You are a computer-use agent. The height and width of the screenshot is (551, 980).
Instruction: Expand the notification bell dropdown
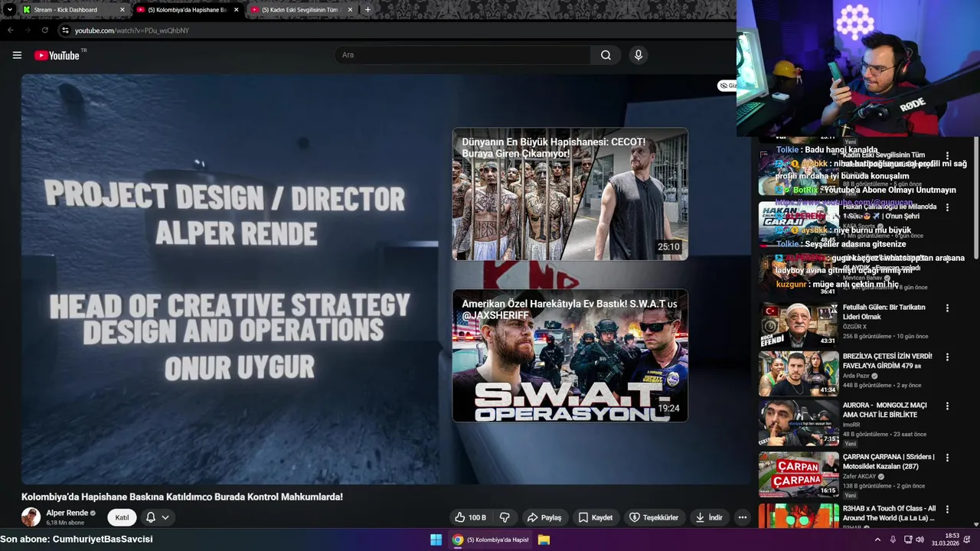(x=158, y=517)
